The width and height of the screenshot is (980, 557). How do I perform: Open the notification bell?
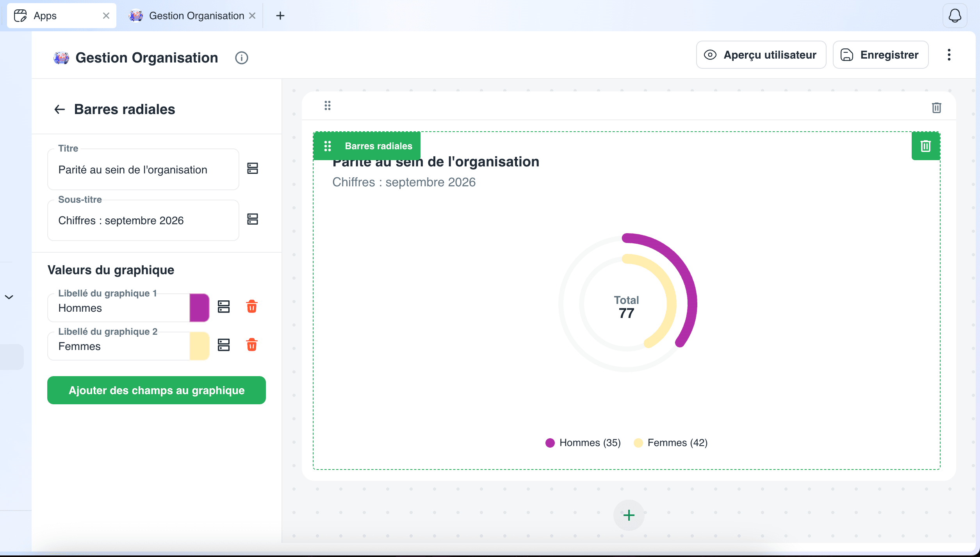[x=955, y=16]
